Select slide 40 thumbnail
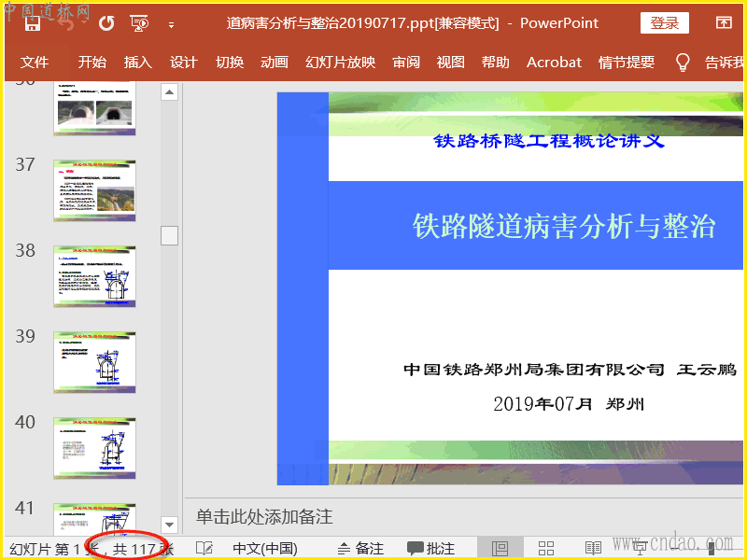Viewport: 747px width, 560px height. click(x=94, y=448)
